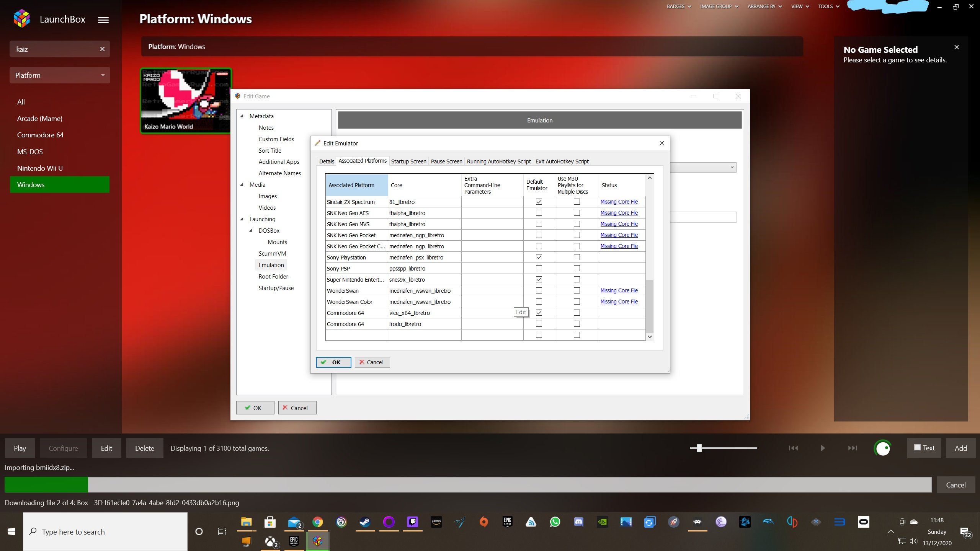Open the Platform filter dropdown in sidebar

coord(60,75)
